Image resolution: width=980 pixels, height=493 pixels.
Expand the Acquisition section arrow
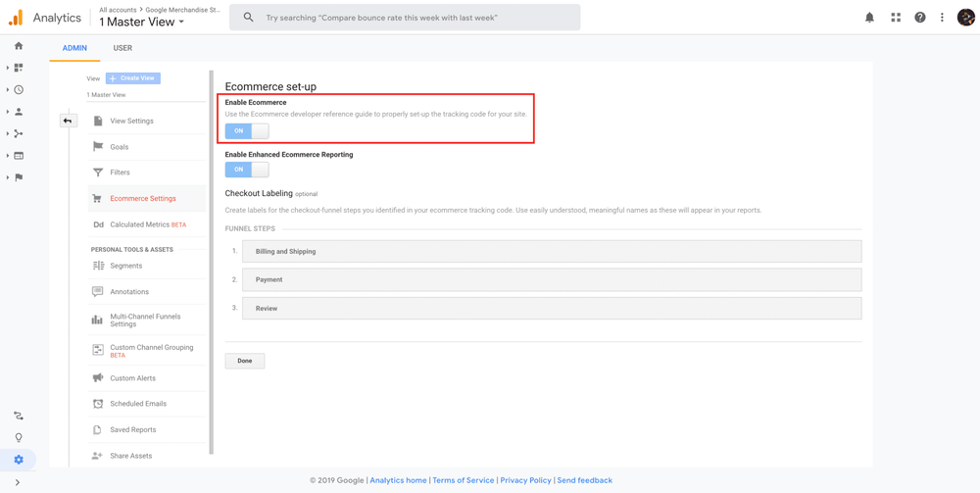click(x=8, y=133)
